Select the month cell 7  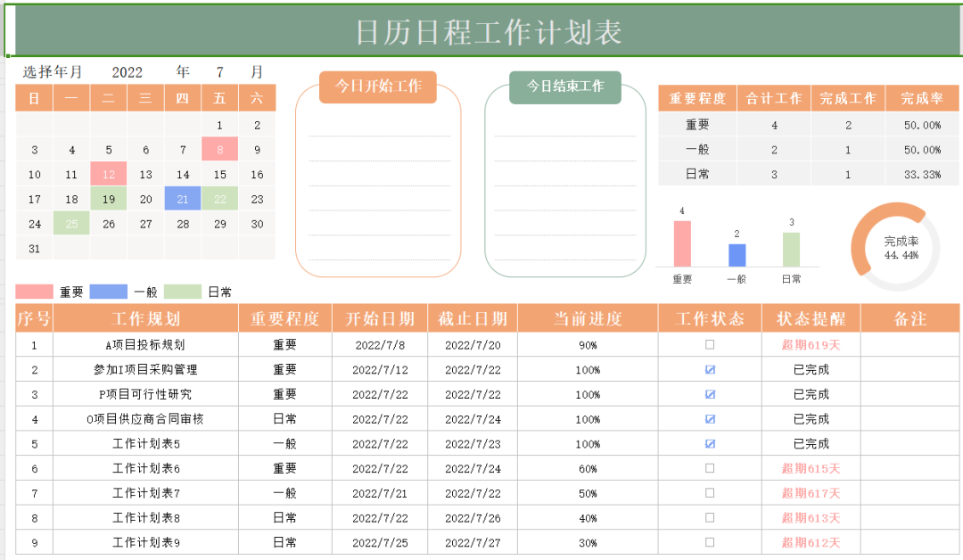pyautogui.click(x=220, y=72)
